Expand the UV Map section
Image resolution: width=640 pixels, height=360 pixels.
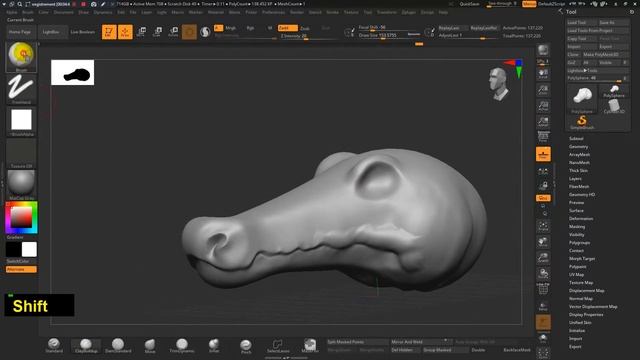coord(576,274)
